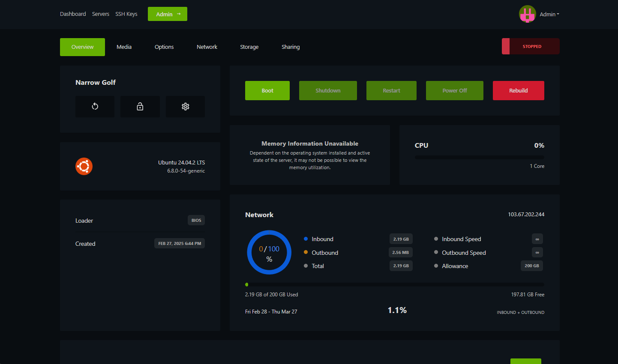Click the orange Outbound legend dot

point(306,253)
